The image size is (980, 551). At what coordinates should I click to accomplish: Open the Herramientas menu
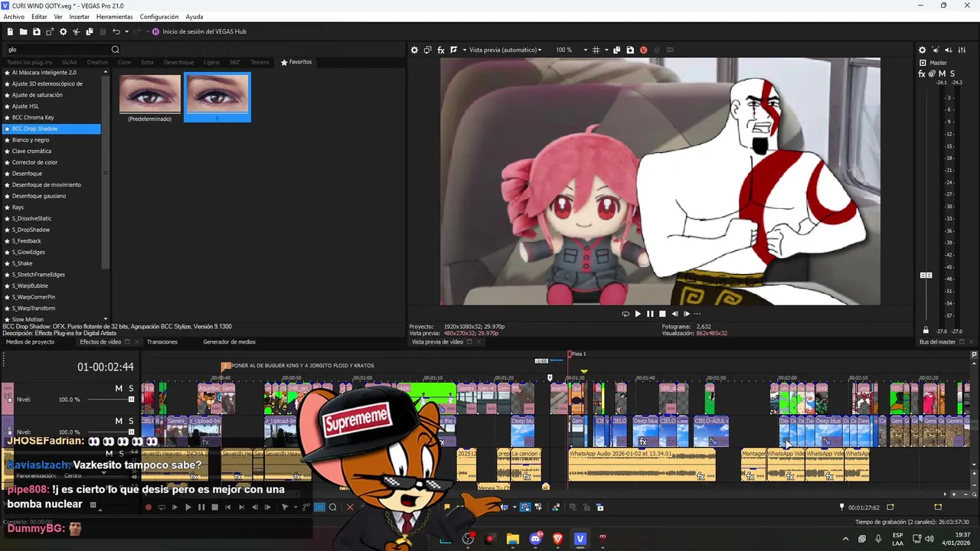(x=114, y=17)
